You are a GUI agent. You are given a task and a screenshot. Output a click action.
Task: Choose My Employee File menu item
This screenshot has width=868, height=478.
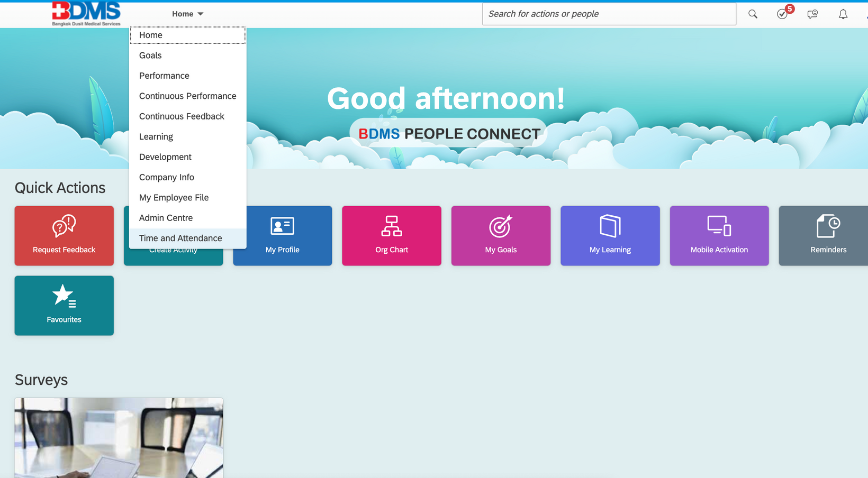(174, 198)
